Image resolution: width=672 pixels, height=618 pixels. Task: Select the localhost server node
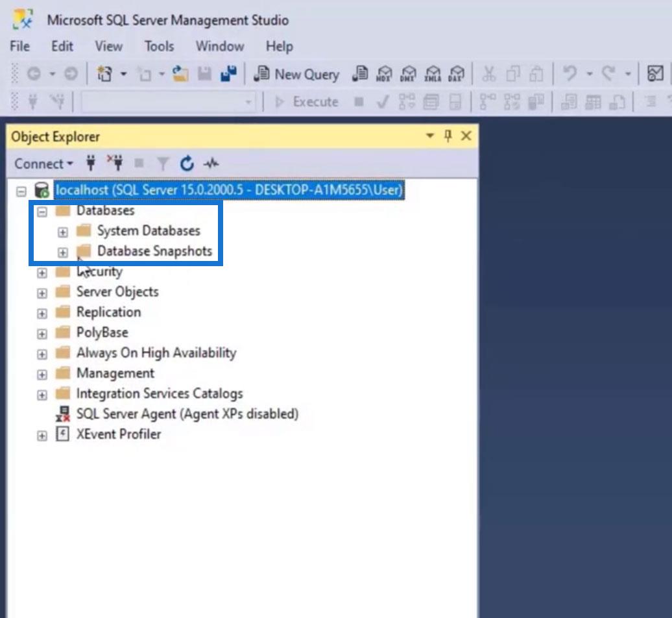229,190
